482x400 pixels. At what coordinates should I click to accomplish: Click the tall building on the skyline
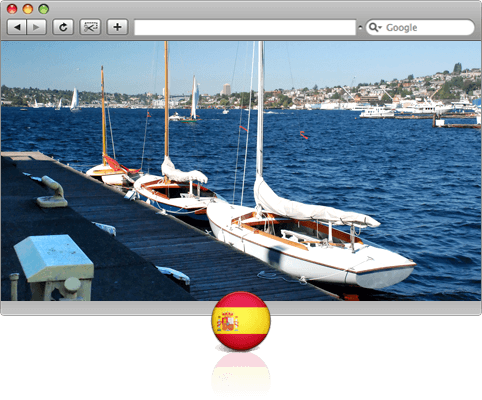click(x=226, y=89)
